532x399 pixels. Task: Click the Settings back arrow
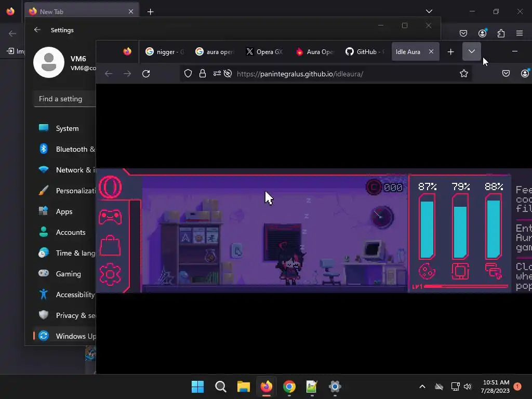point(37,30)
